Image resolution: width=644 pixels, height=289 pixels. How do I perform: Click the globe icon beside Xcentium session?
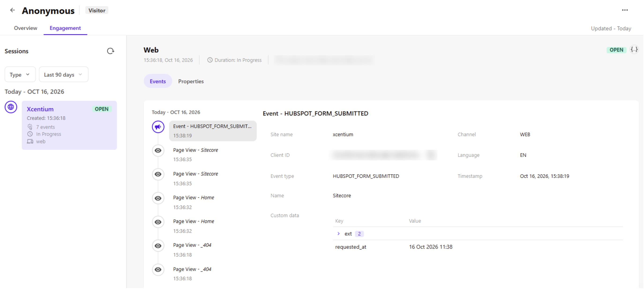click(11, 107)
